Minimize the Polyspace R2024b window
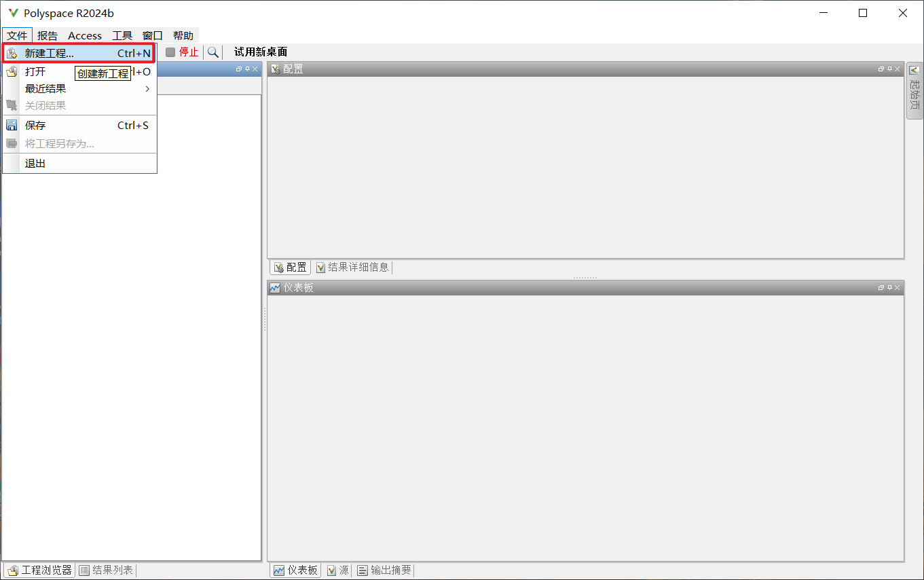Image resolution: width=924 pixels, height=580 pixels. point(823,13)
